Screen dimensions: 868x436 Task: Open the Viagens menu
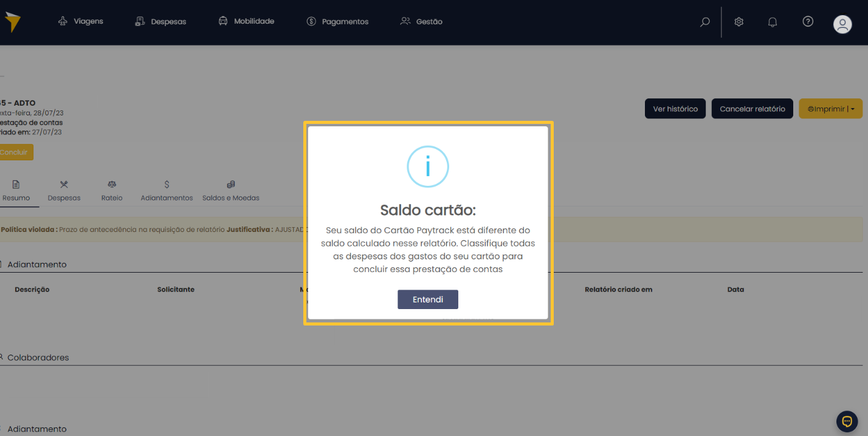[x=81, y=21]
